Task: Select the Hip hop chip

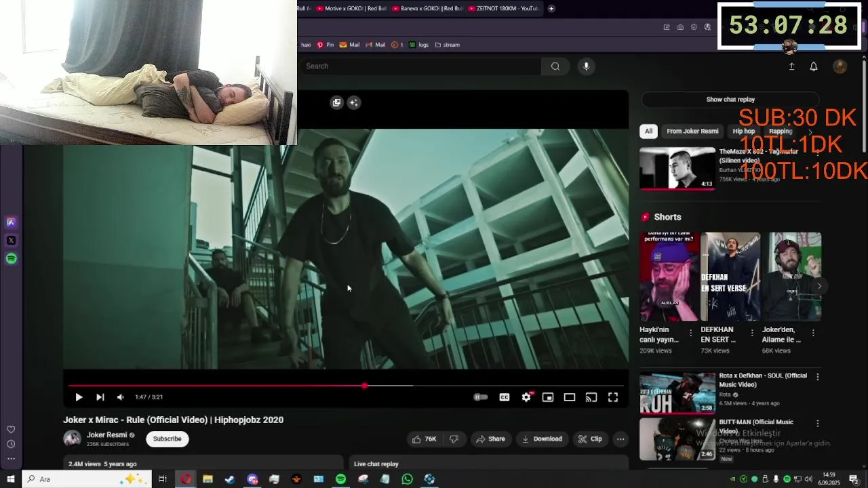Action: coord(743,131)
